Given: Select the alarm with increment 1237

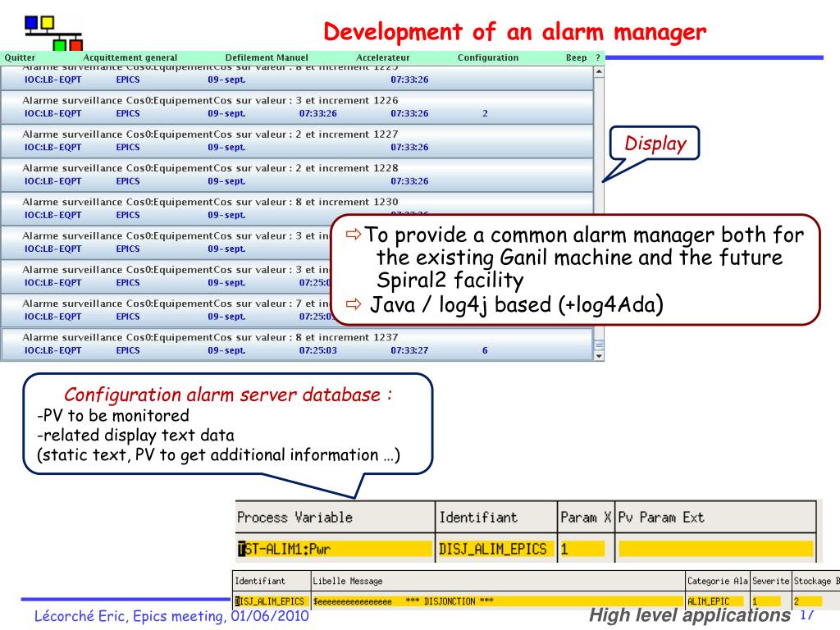Looking at the screenshot, I should [x=297, y=344].
